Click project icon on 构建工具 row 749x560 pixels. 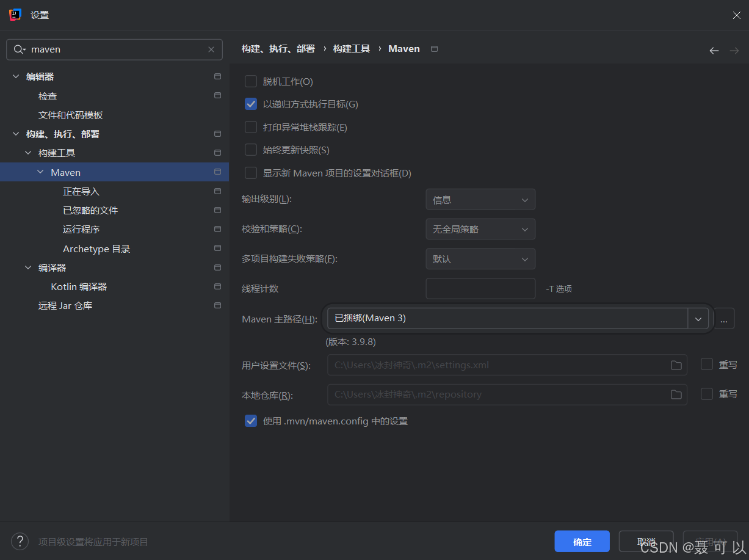(x=217, y=153)
